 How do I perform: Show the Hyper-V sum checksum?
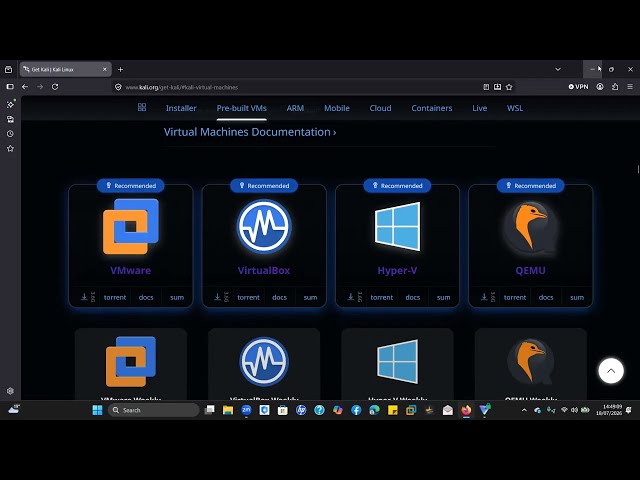(444, 297)
